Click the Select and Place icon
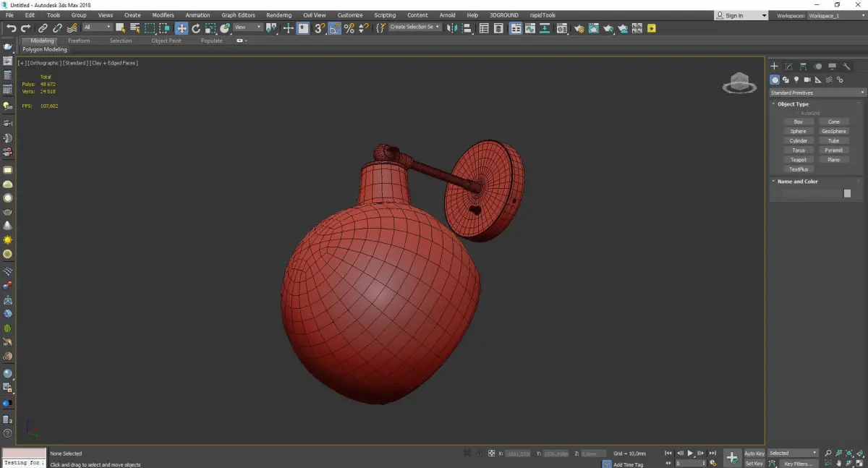This screenshot has height=468, width=868. click(x=225, y=28)
